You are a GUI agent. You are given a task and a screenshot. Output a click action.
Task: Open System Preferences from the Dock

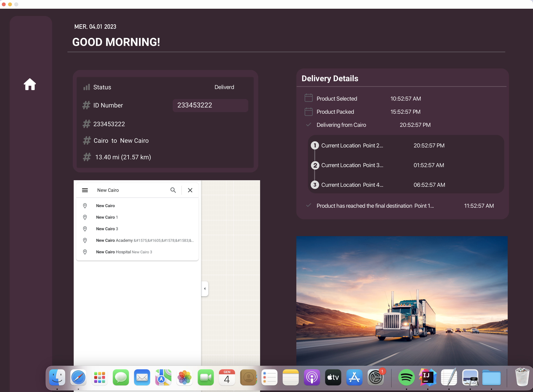(375, 377)
